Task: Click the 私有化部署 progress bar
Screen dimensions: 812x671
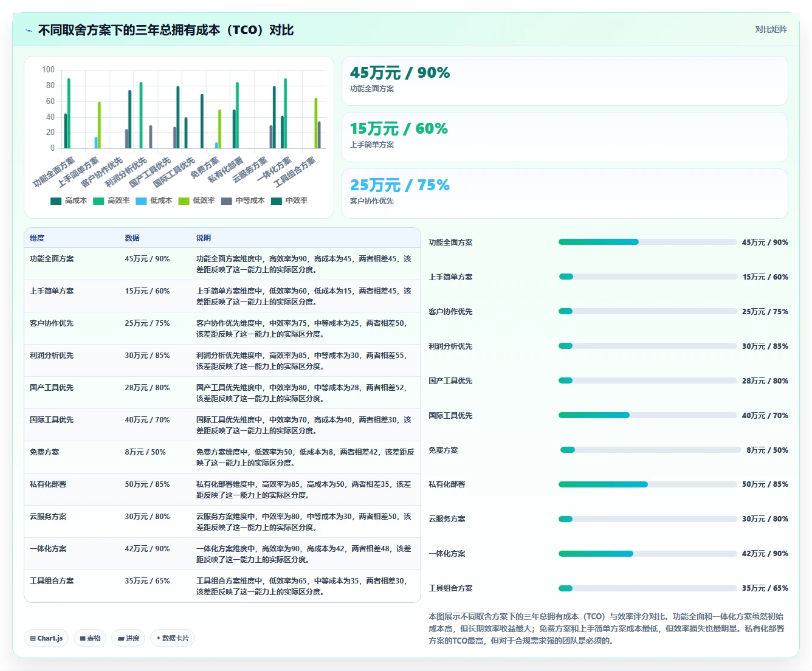Action: click(x=647, y=484)
